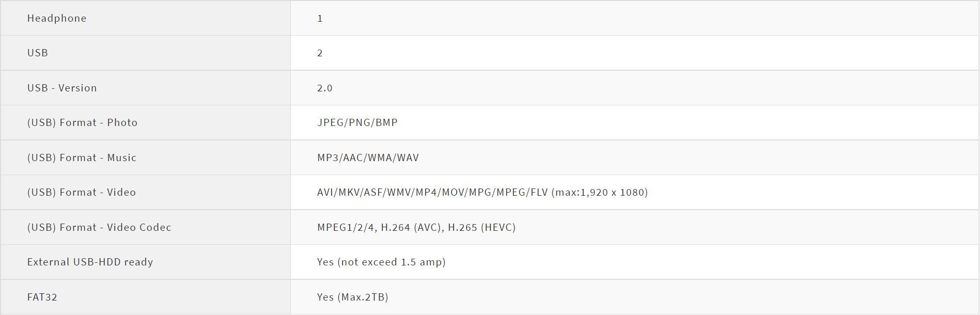Click the Headphone value "1"
Viewport: 980px width, 315px height.
[320, 19]
